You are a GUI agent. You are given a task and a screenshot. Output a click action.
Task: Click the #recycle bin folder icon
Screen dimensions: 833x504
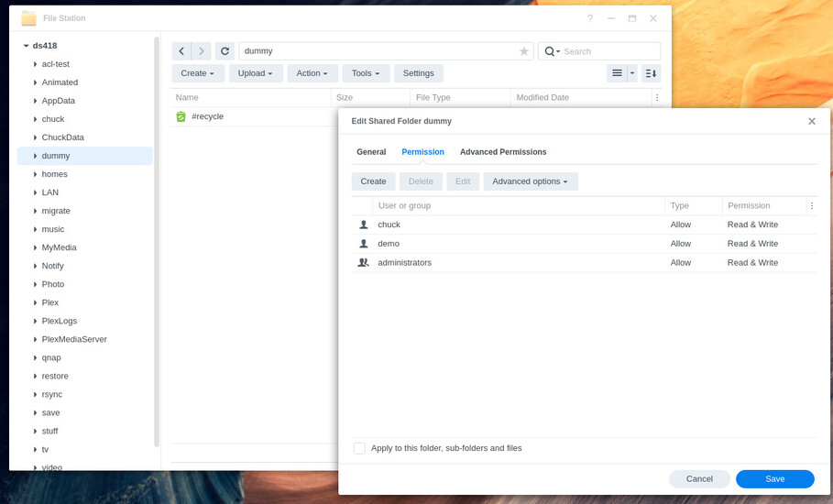pos(181,116)
